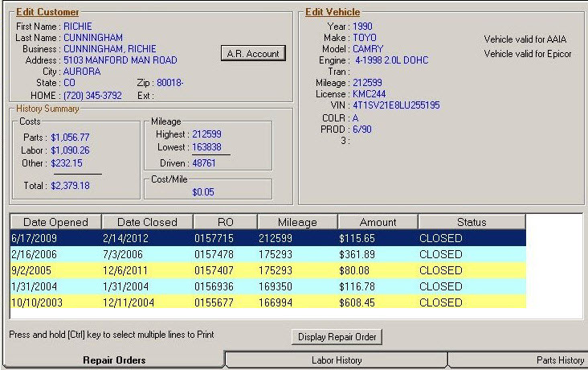Click the Date Closed column header
The height and width of the screenshot is (370, 588).
pos(148,222)
